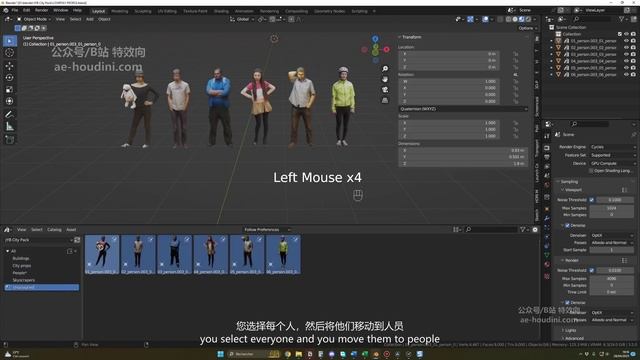This screenshot has width=640, height=360.
Task: Select the Move tool
Action: [x=10, y=66]
